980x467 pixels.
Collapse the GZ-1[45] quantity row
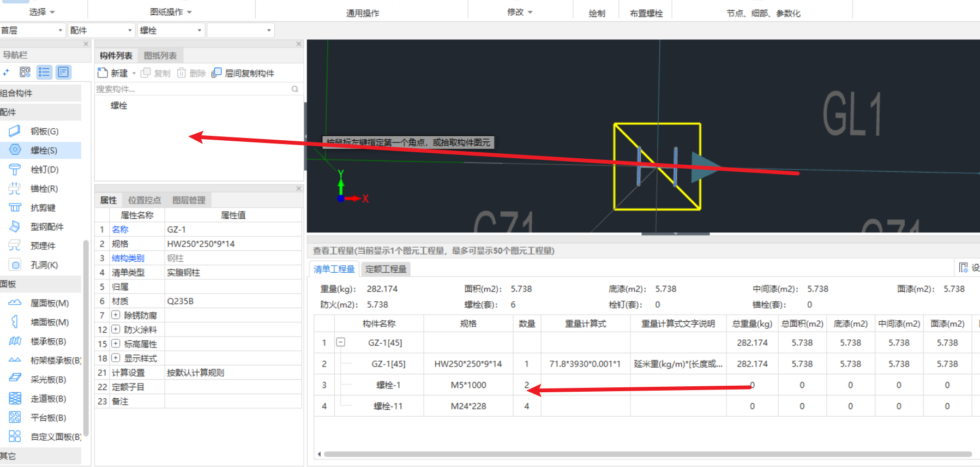(x=340, y=342)
